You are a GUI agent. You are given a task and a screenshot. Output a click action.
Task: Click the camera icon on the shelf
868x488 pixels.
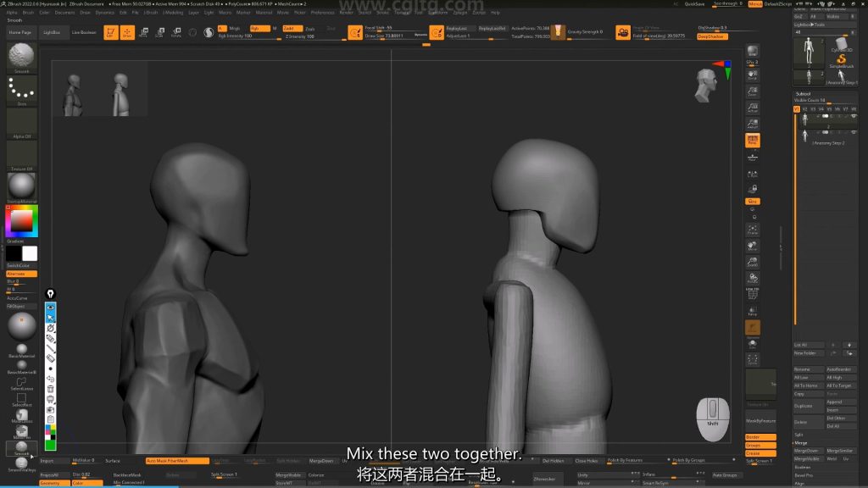(x=623, y=33)
